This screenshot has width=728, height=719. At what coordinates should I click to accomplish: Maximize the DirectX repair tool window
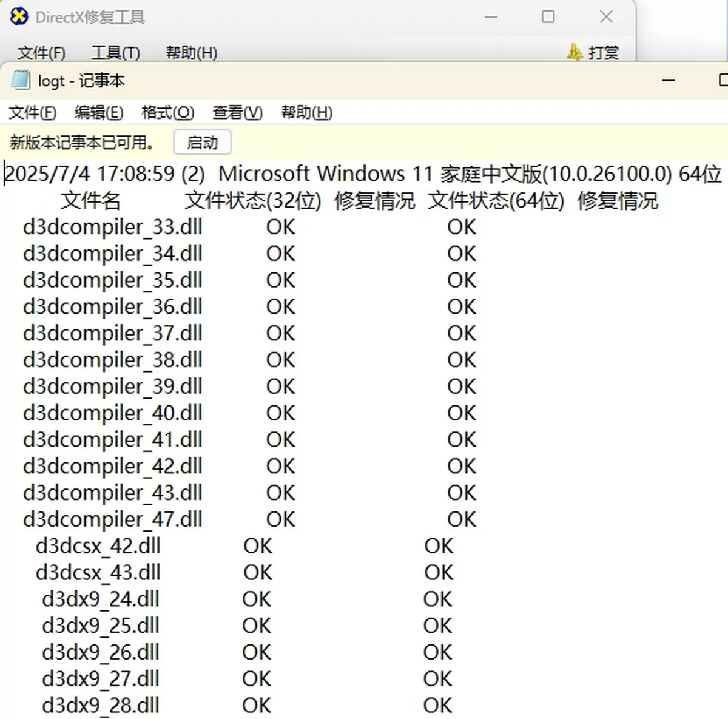tap(548, 17)
